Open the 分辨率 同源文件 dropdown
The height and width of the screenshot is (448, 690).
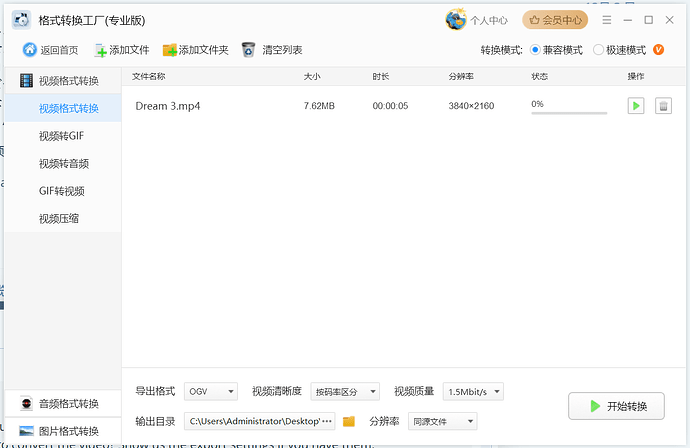443,421
